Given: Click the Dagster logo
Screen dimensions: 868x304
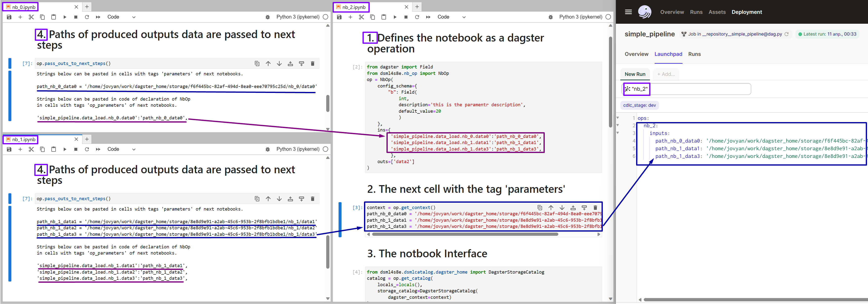Looking at the screenshot, I should (x=645, y=12).
